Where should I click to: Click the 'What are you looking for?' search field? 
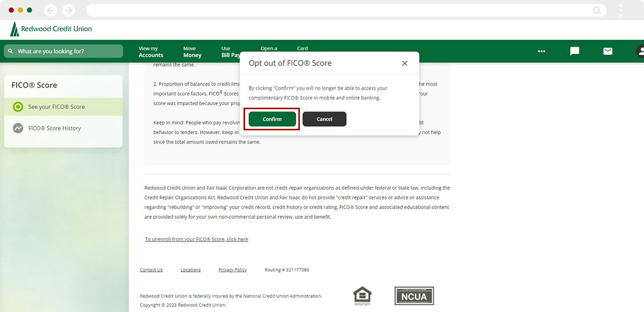[63, 51]
